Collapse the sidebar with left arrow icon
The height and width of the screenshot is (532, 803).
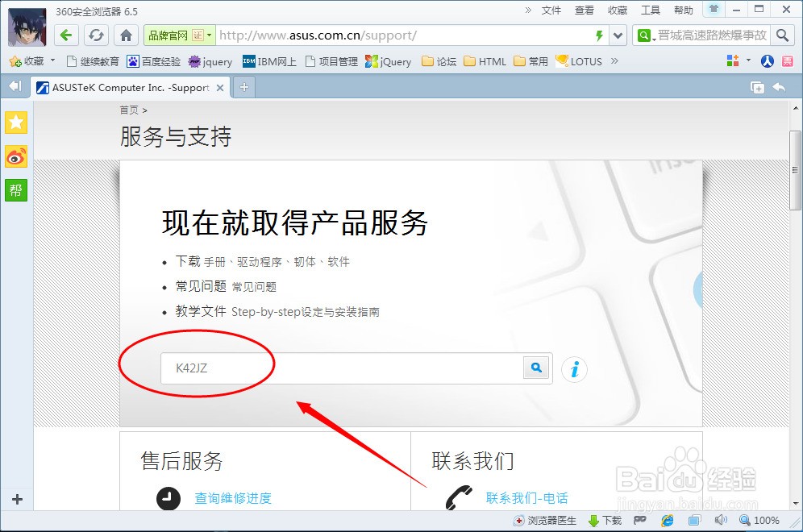[15, 86]
